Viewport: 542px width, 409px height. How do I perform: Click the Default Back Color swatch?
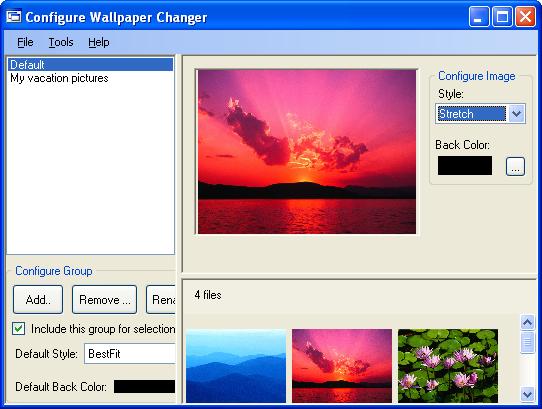point(144,387)
